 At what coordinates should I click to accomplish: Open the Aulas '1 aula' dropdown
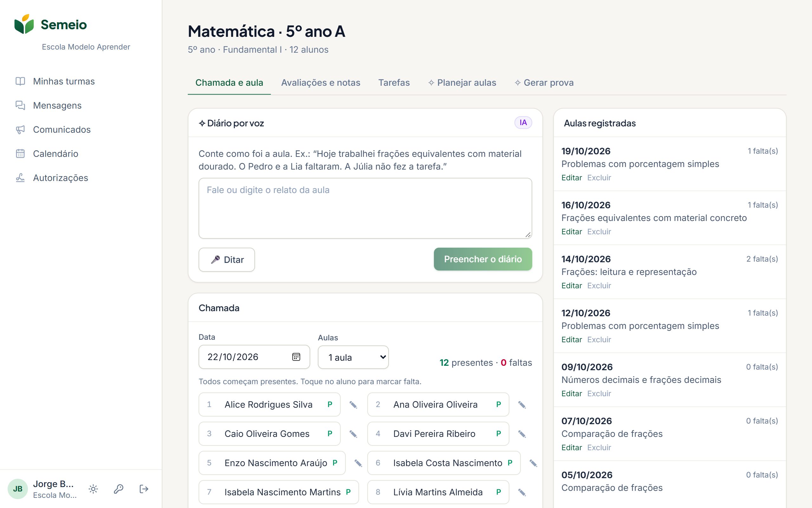coord(353,357)
